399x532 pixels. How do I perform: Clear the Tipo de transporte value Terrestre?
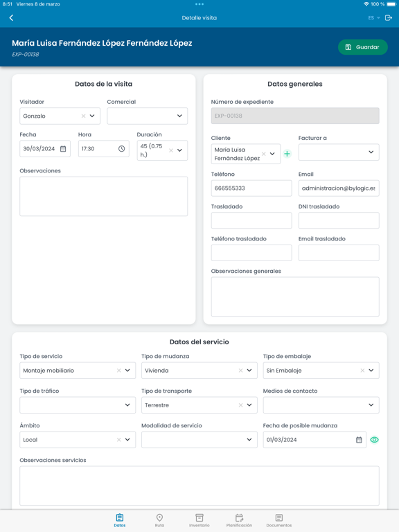[240, 405]
